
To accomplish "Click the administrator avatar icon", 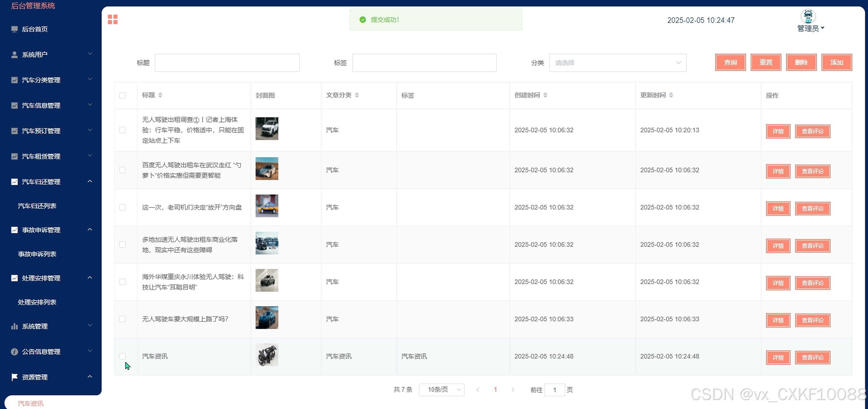I will [x=808, y=16].
